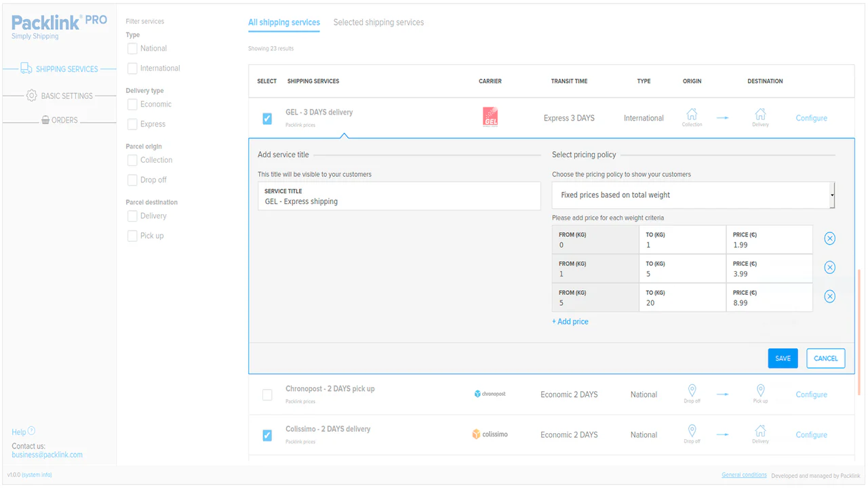Enable the Express delivery type filter

(132, 124)
